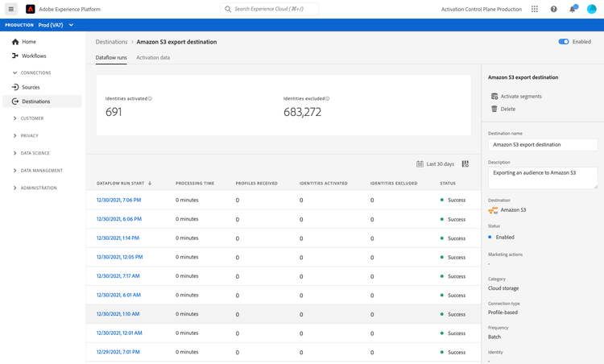Toggle the Enabled switch off
Viewport: 604px width, 364px height.
tap(564, 42)
